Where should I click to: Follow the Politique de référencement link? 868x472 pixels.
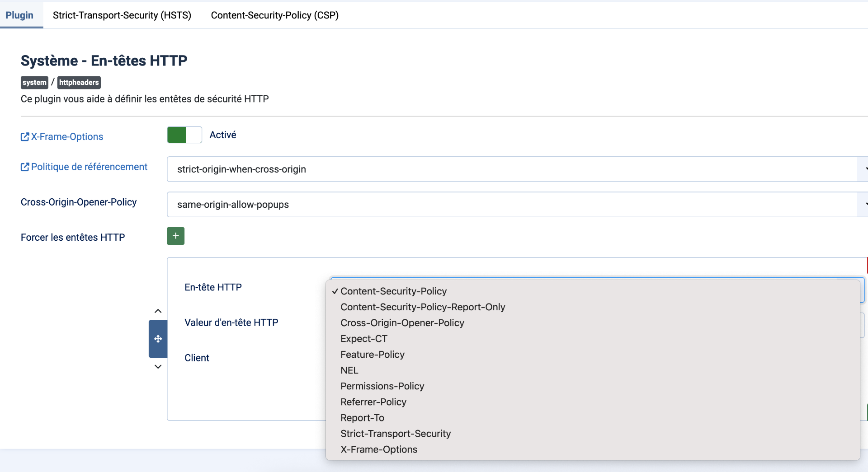(x=89, y=167)
